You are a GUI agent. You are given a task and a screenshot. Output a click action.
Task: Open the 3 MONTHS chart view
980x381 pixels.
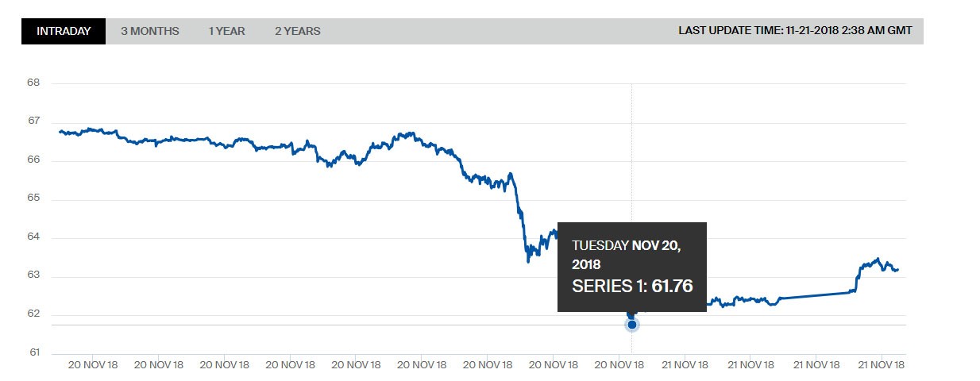pyautogui.click(x=150, y=31)
